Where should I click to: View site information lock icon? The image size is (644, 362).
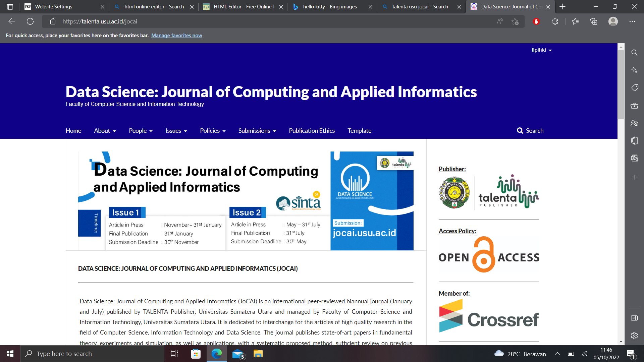point(53,21)
